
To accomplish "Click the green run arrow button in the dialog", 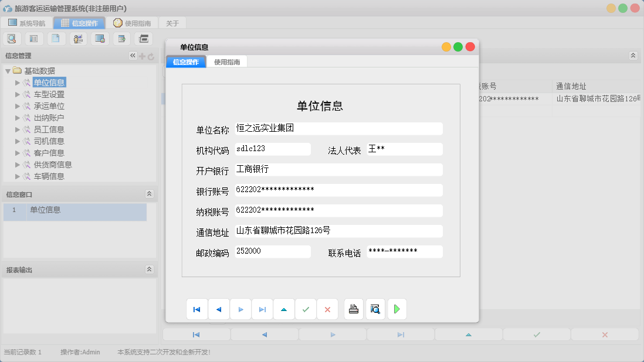I will coord(397,309).
